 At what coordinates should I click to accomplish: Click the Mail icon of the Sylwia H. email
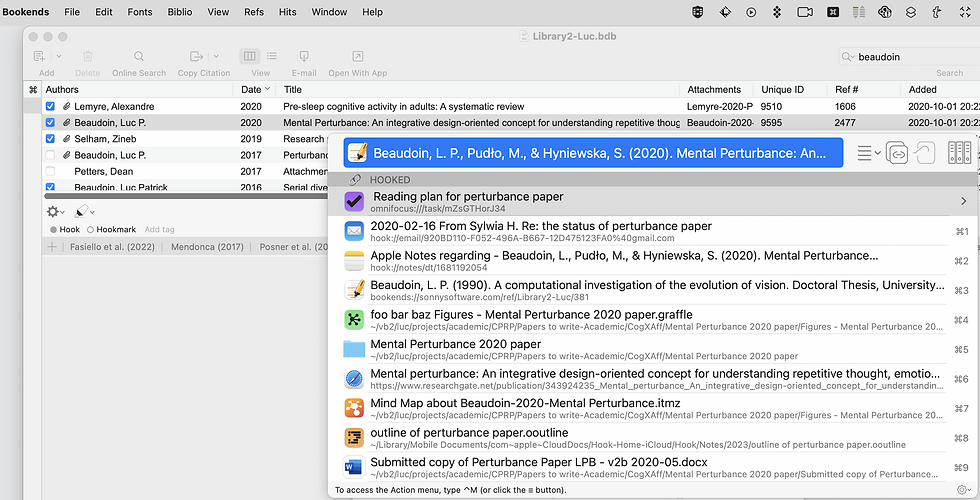(x=354, y=231)
